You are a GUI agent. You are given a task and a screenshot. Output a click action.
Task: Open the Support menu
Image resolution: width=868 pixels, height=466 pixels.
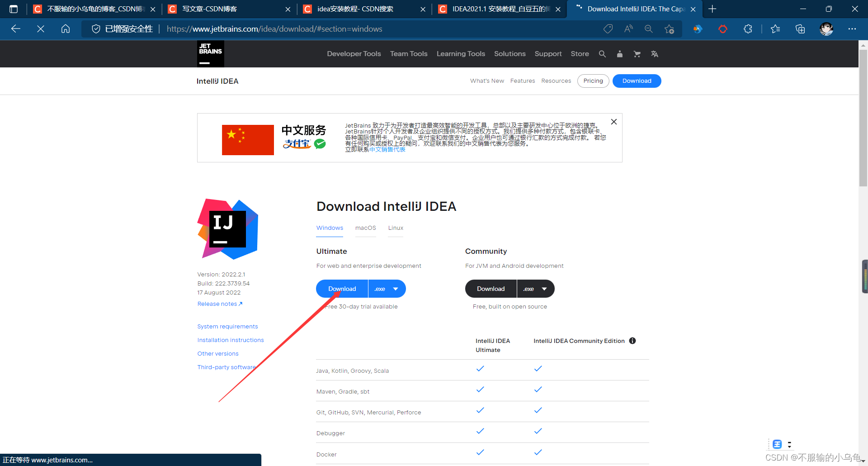point(548,54)
